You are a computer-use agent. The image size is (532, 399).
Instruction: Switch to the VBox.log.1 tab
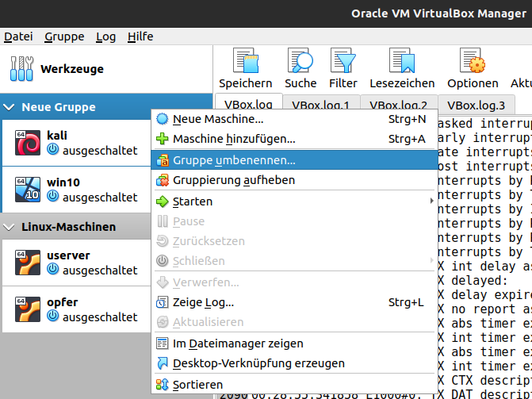click(x=320, y=102)
